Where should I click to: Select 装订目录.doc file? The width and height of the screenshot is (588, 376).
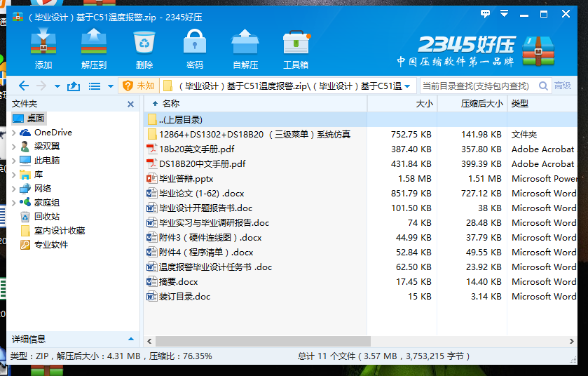pyautogui.click(x=360, y=297)
